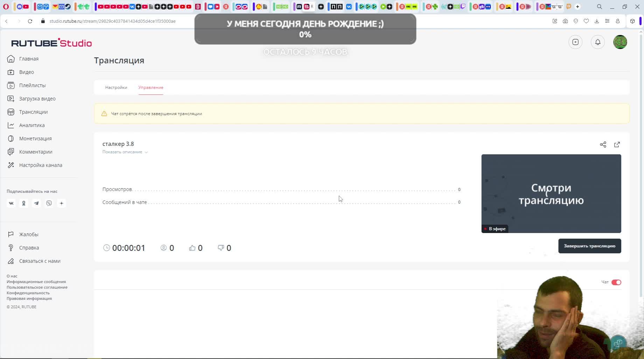Click the thumbs-down dislikes counter
This screenshot has width=644, height=359.
224,248
